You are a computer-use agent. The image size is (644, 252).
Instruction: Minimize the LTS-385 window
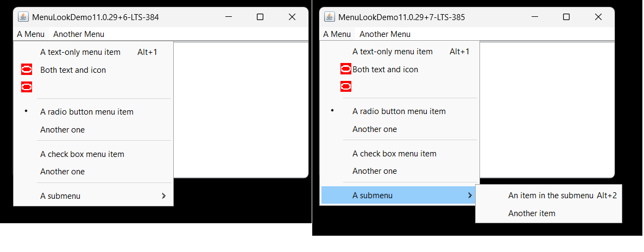pyautogui.click(x=534, y=17)
